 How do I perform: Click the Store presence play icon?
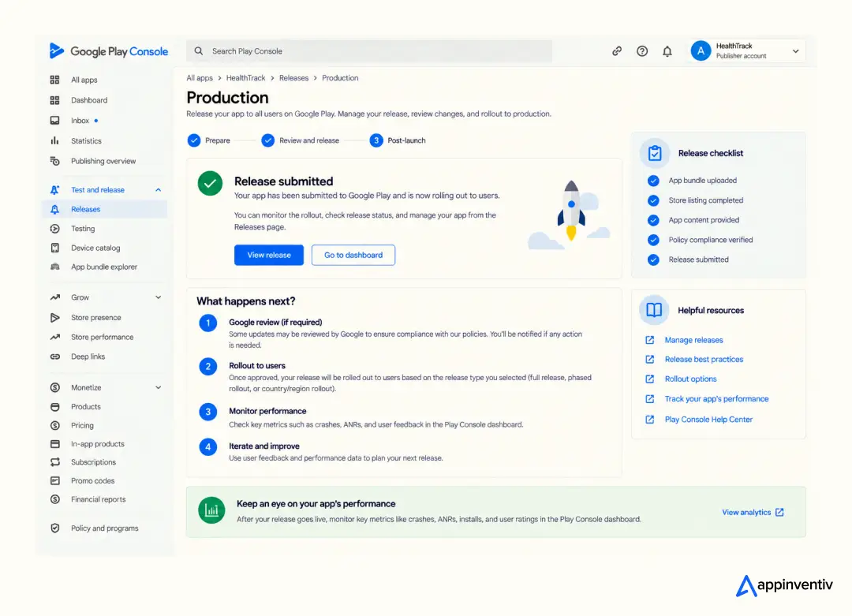(x=55, y=317)
